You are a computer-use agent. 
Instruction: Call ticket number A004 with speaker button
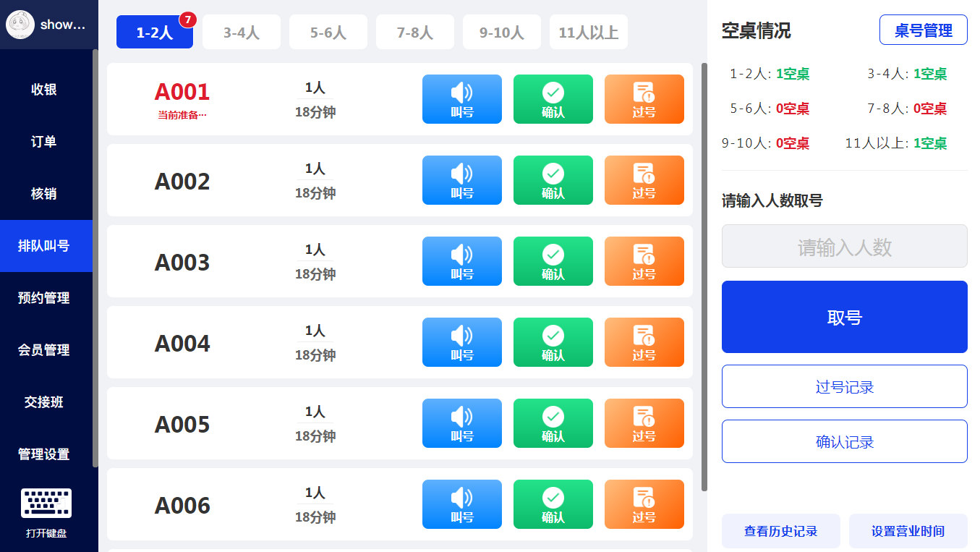461,342
